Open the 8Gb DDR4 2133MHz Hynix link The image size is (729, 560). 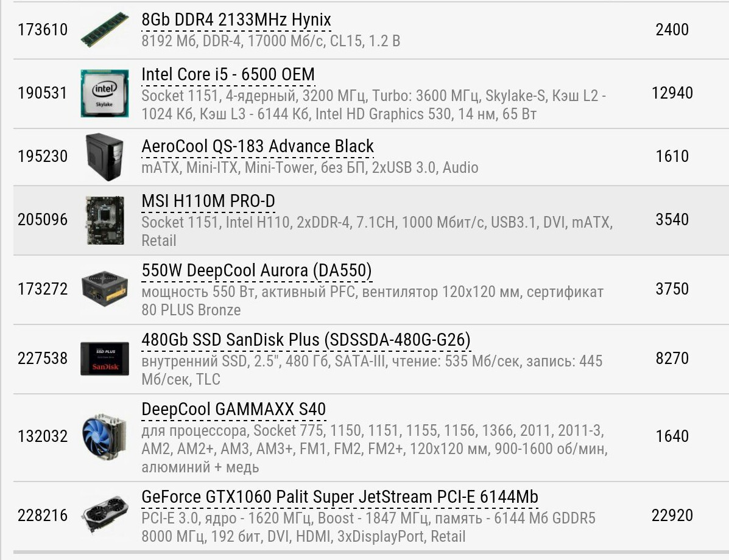pos(236,20)
